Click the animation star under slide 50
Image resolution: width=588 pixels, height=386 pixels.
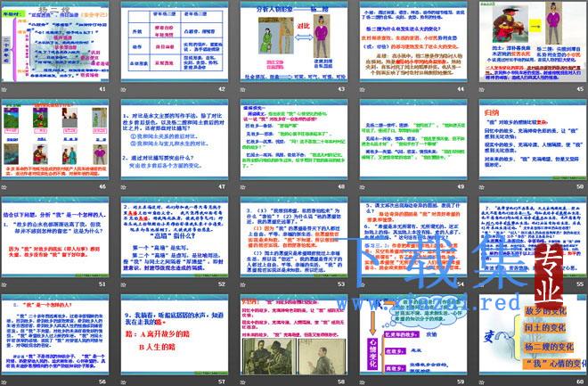(x=481, y=187)
